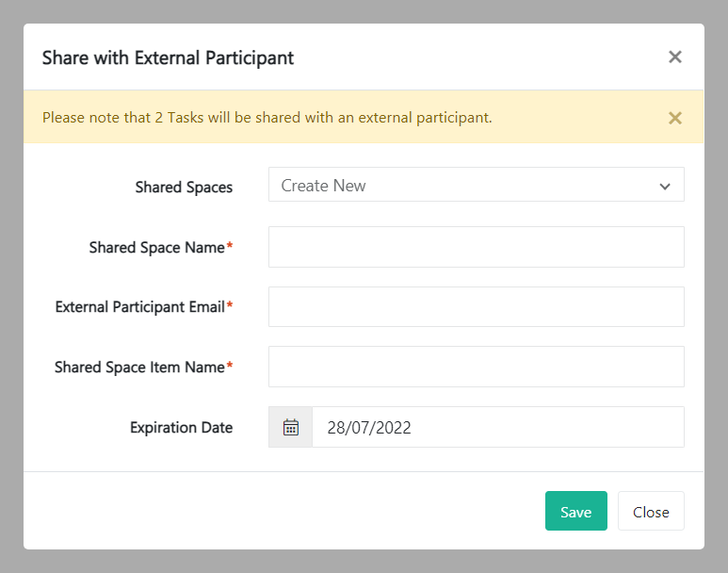Viewport: 728px width, 573px height.
Task: Dismiss the yellow Tasks sharing notice
Action: click(x=674, y=118)
